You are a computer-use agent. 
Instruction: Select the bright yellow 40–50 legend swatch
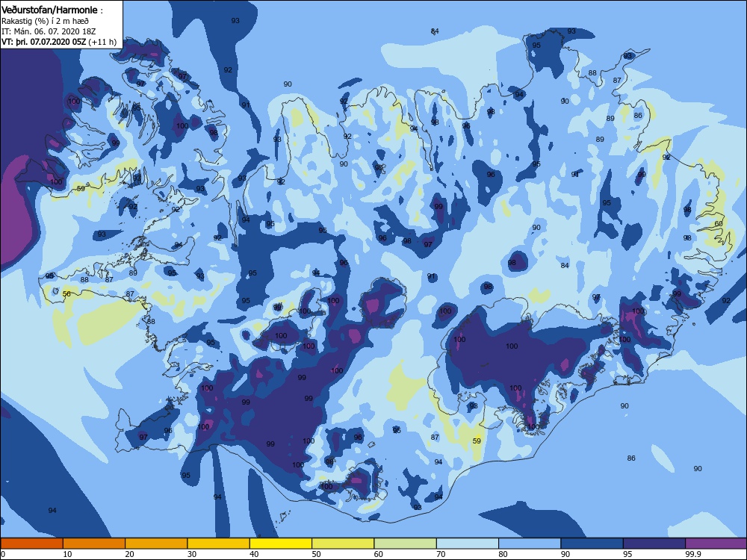281,544
